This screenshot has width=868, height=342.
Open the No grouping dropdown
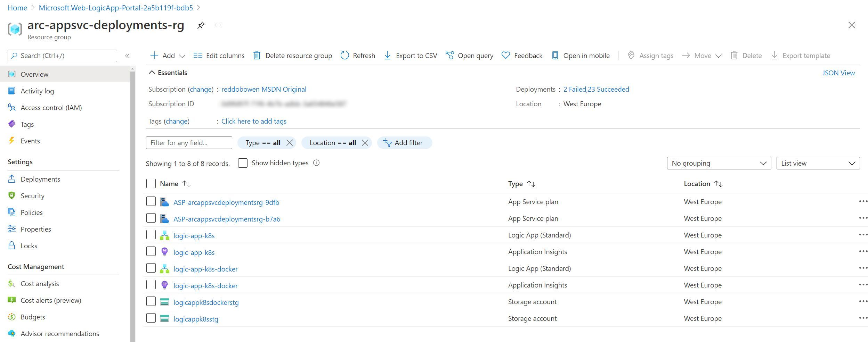click(x=718, y=163)
